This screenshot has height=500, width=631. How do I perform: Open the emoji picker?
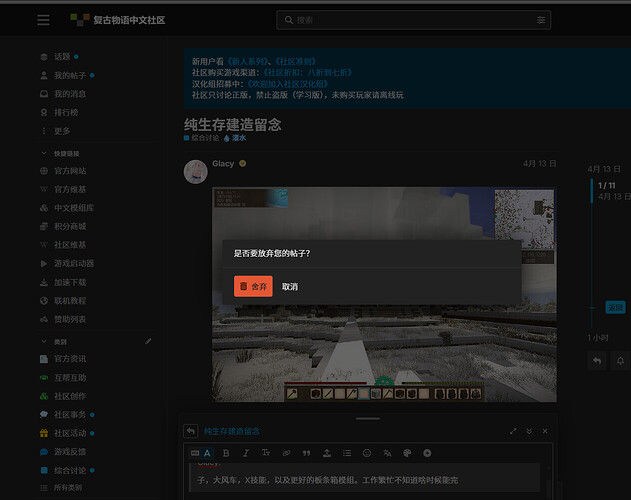coord(367,453)
